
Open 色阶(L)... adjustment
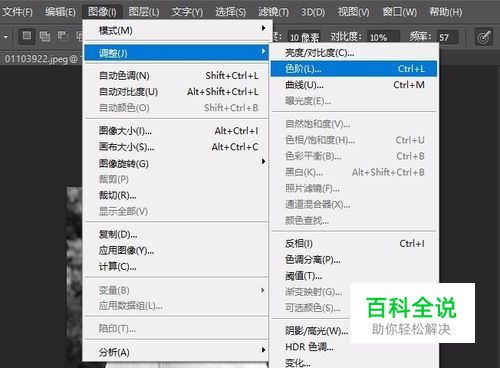point(354,69)
